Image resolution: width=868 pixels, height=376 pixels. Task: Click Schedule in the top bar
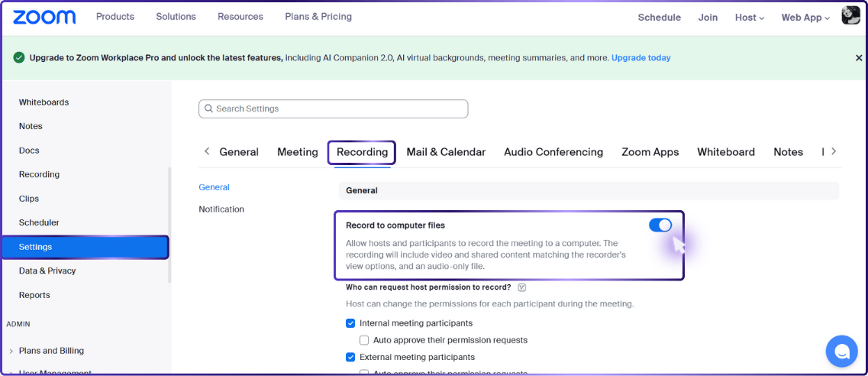(660, 17)
